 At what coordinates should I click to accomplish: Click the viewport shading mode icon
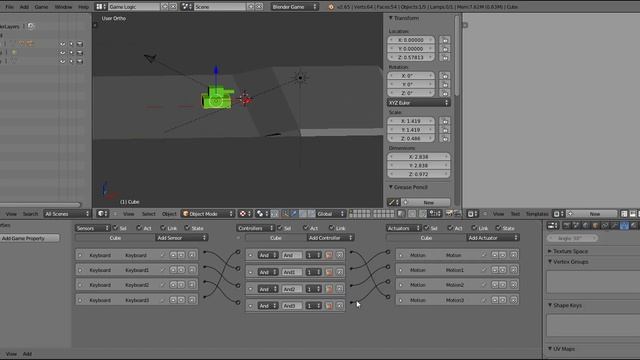[245, 214]
